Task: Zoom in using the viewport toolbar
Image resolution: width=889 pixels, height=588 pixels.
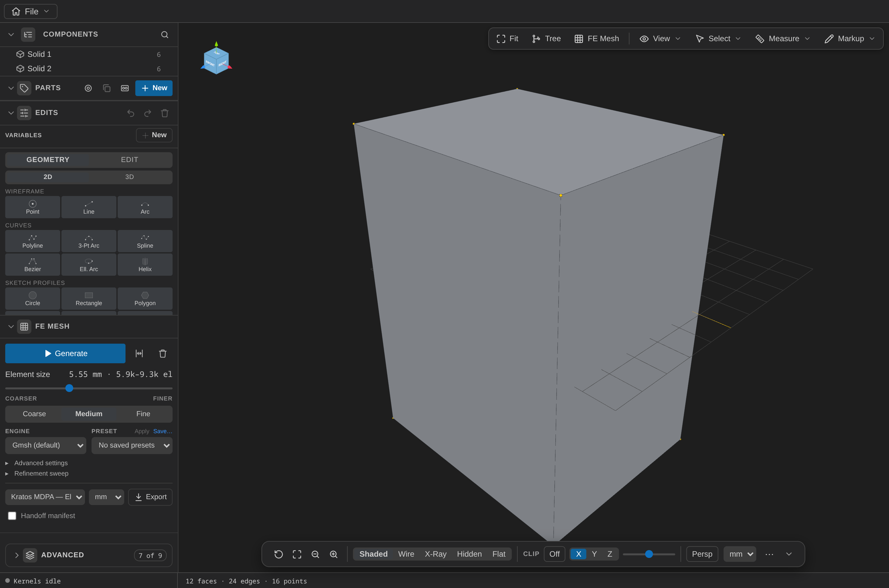Action: [x=334, y=554]
